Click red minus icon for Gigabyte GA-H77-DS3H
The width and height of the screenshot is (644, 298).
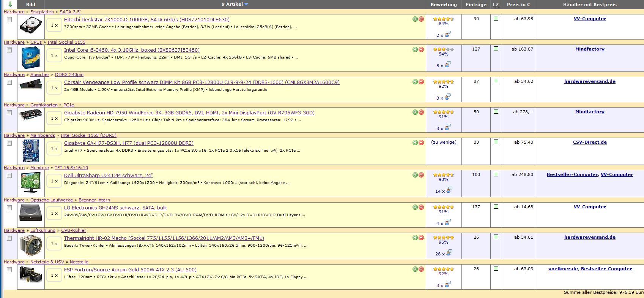[421, 143]
